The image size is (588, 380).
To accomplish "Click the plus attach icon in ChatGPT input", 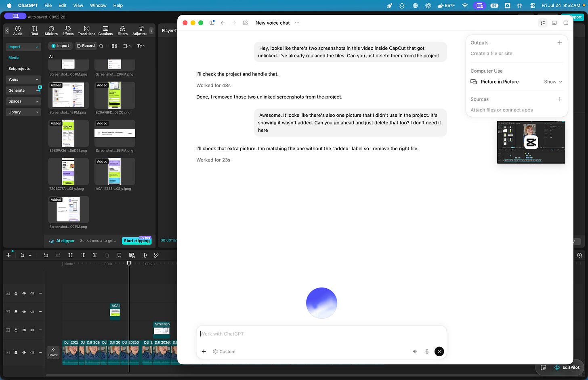I will pyautogui.click(x=204, y=352).
